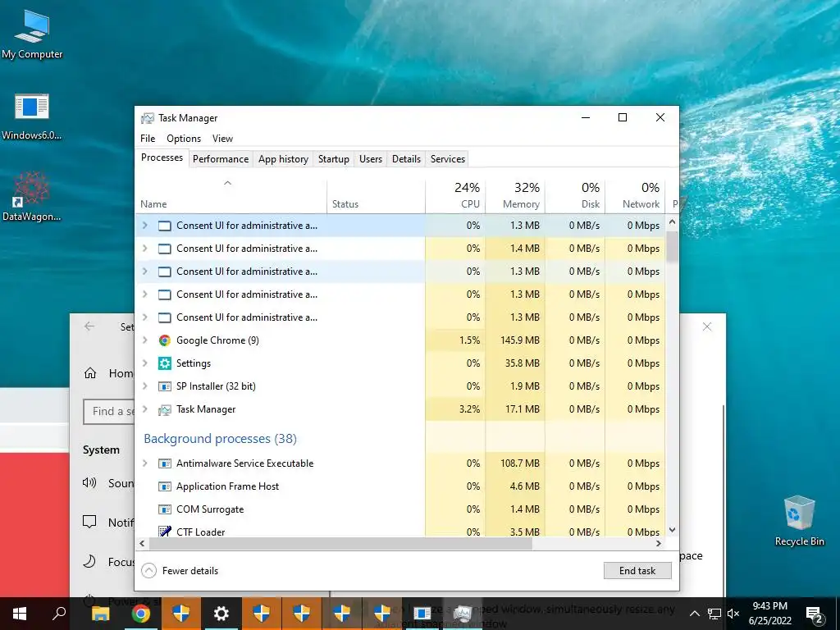Viewport: 840px width, 630px height.
Task: Click the 145.9 MB memory value
Action: pos(519,340)
